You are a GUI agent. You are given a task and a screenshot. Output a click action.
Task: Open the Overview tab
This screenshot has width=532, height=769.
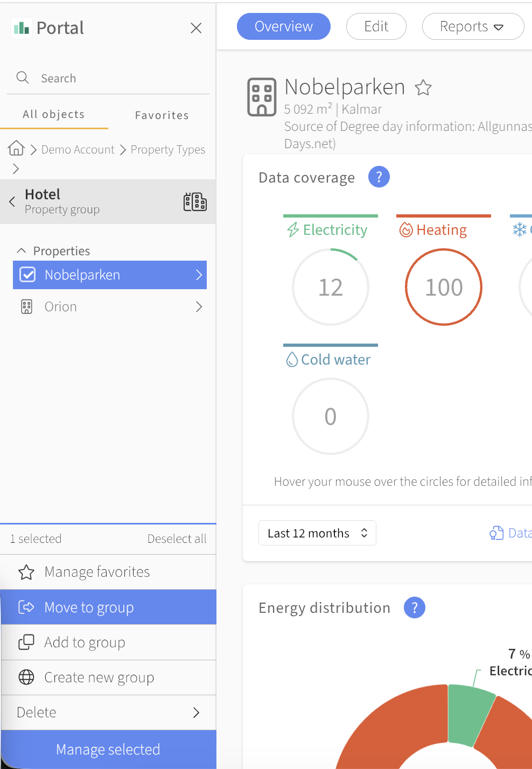(x=284, y=26)
